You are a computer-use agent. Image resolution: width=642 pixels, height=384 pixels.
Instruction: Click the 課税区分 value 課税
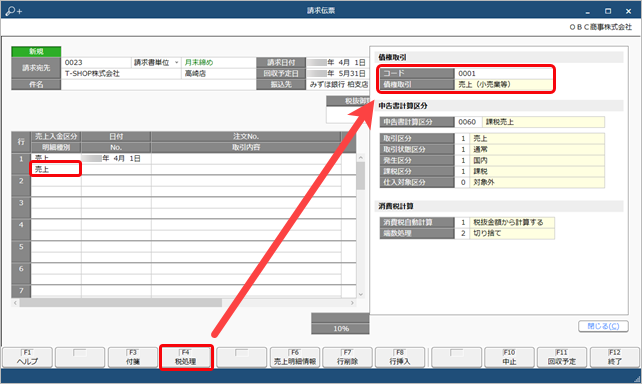[x=537, y=171]
